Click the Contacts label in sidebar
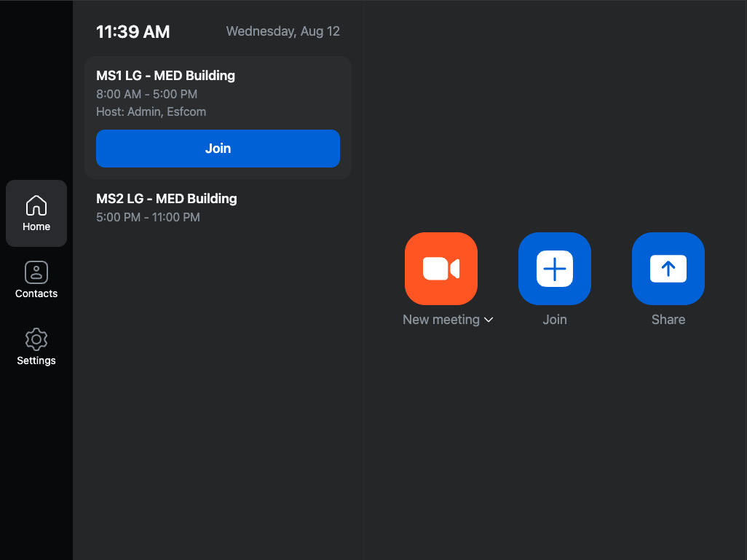Screen dimensions: 747x560 tap(36, 293)
